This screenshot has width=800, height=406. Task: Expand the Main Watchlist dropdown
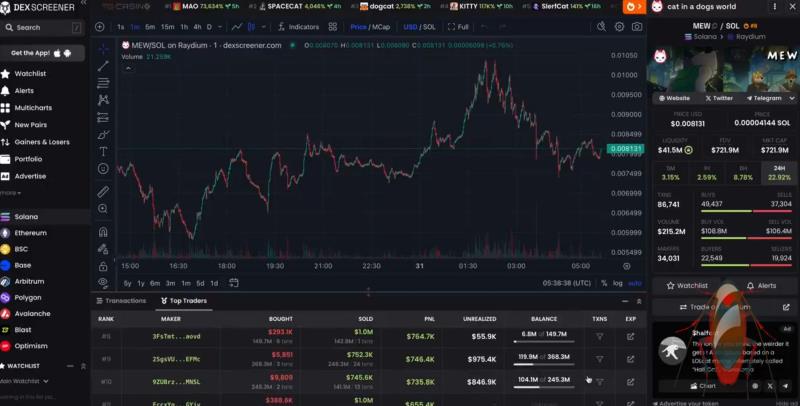[25, 381]
